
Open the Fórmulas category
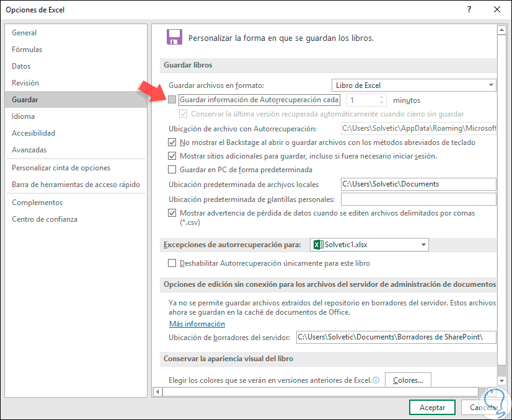pyautogui.click(x=76, y=50)
